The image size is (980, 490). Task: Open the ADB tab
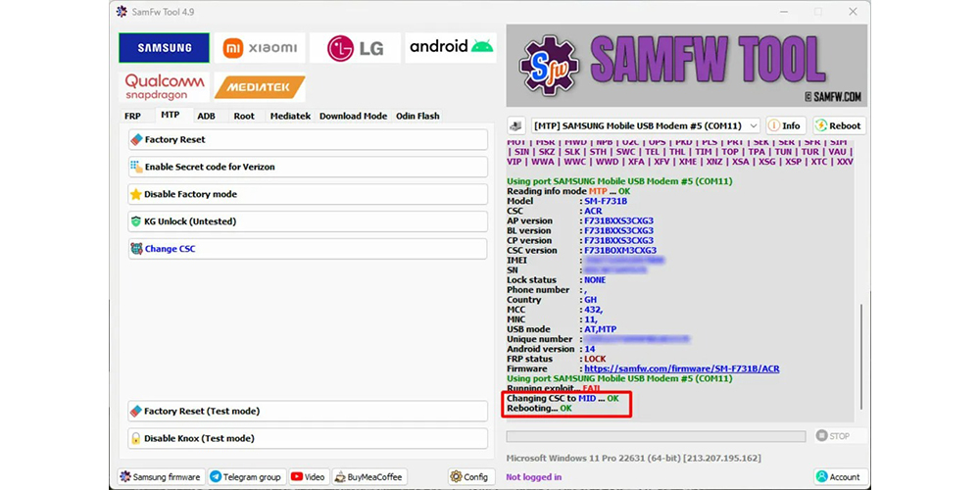point(206,116)
